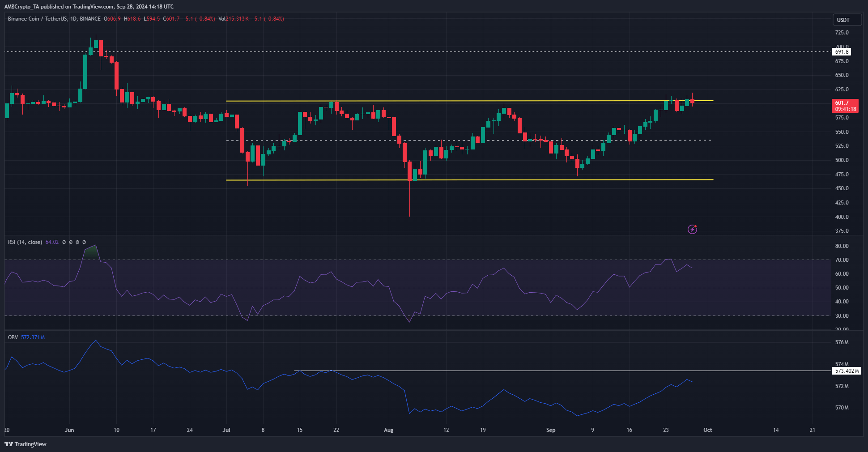Click the high price H618.6 value
Viewport: 868px width, 452px height.
click(x=132, y=19)
